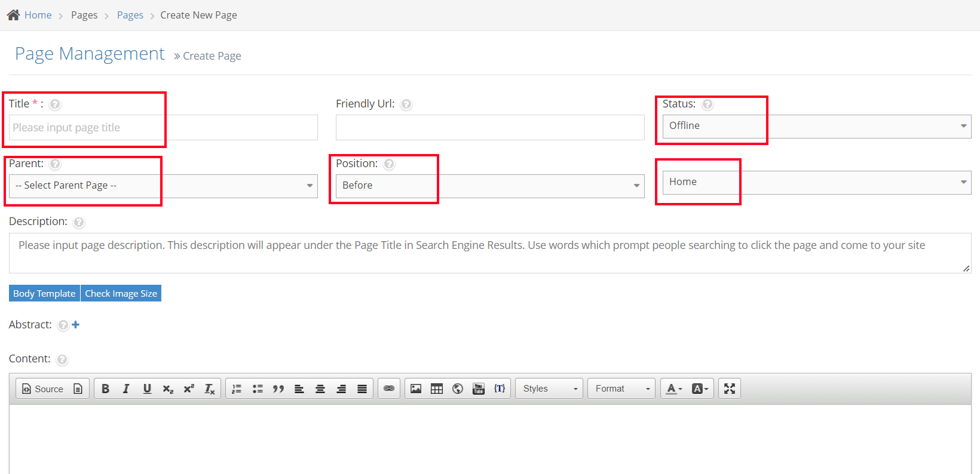Open the Status dropdown showing Offline
This screenshot has height=474, width=980.
(x=817, y=126)
